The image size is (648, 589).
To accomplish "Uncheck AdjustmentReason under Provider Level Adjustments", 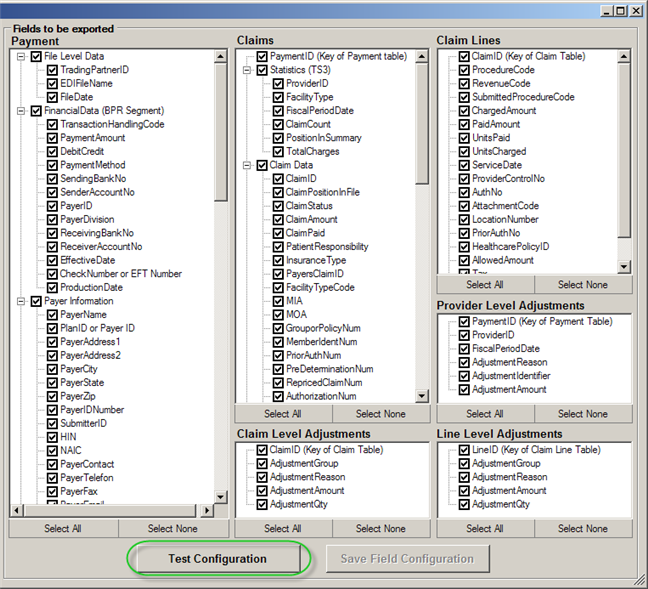I will pyautogui.click(x=464, y=363).
